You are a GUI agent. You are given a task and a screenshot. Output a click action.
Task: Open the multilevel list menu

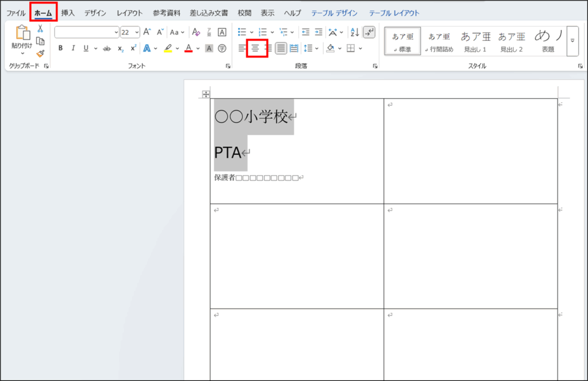pyautogui.click(x=287, y=32)
